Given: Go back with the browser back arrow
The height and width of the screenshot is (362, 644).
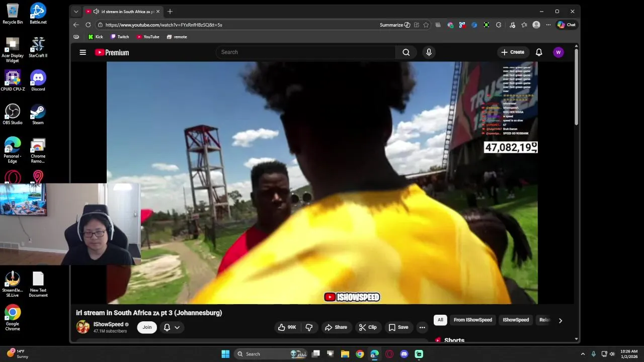Looking at the screenshot, I should coord(76,25).
